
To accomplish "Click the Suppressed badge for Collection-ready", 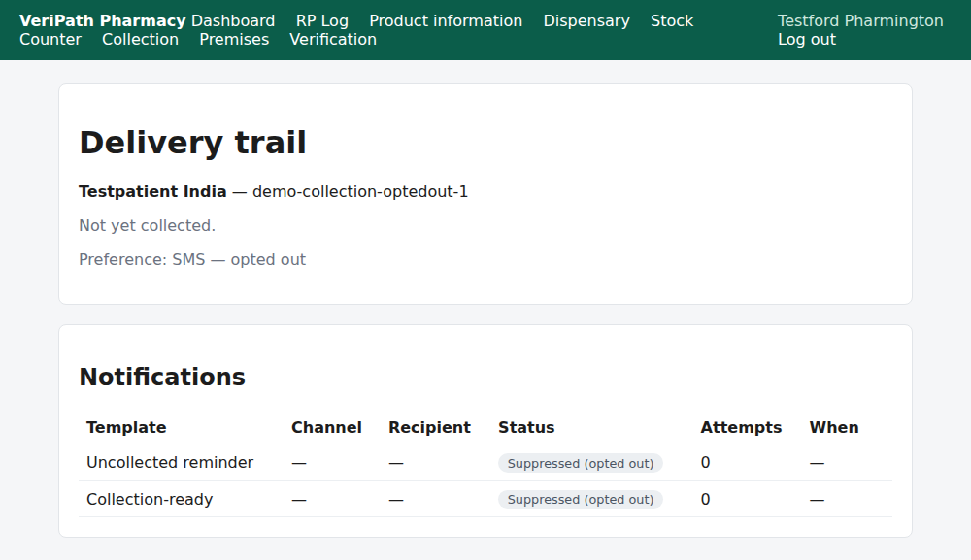I will coord(581,500).
